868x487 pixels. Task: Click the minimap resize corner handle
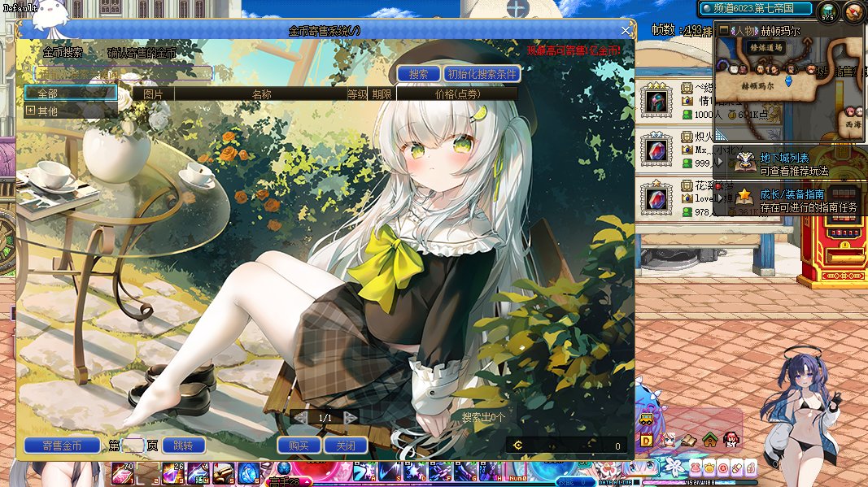coord(720,134)
